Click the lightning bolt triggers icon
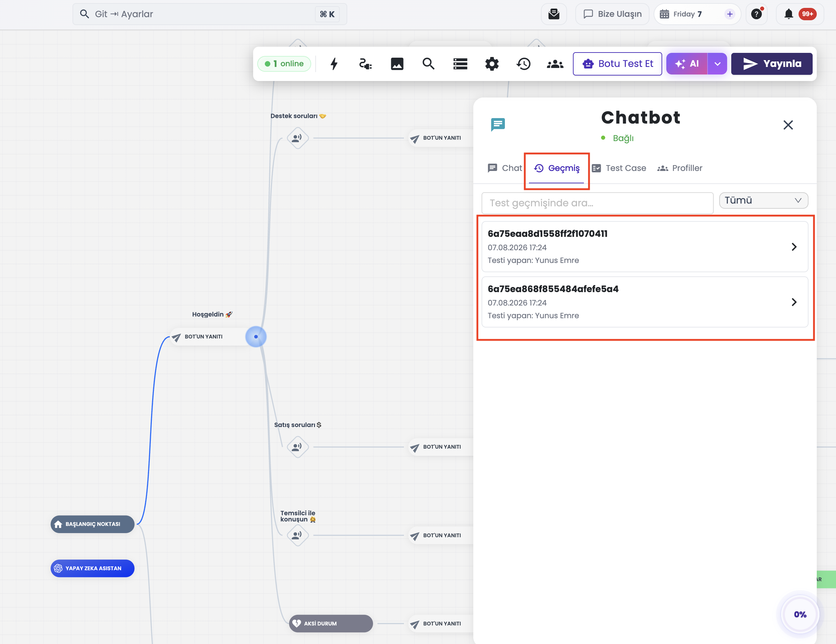The height and width of the screenshot is (644, 836). [334, 64]
